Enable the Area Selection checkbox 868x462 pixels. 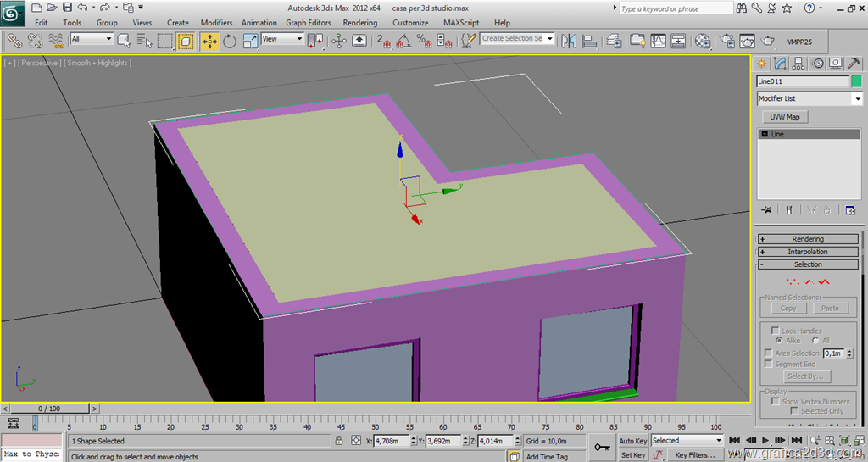(769, 353)
